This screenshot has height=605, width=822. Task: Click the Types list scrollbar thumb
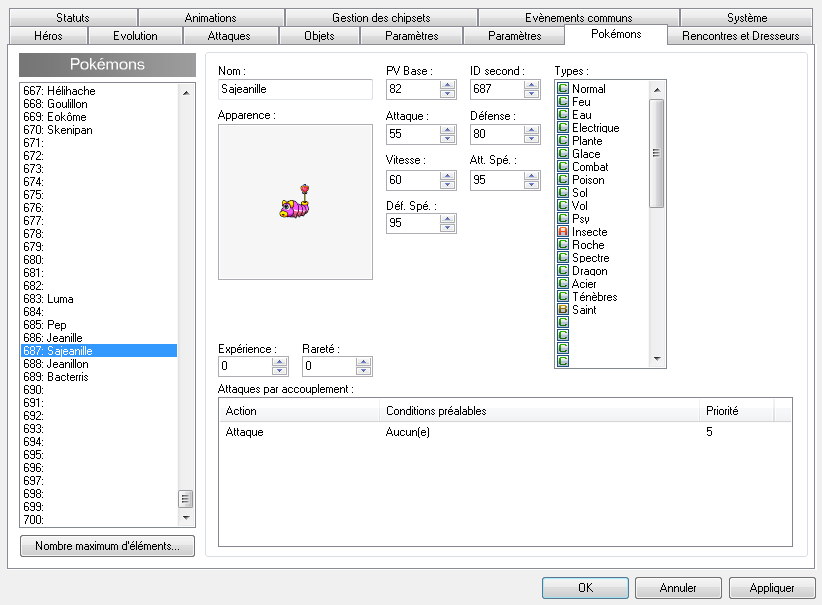pyautogui.click(x=656, y=153)
